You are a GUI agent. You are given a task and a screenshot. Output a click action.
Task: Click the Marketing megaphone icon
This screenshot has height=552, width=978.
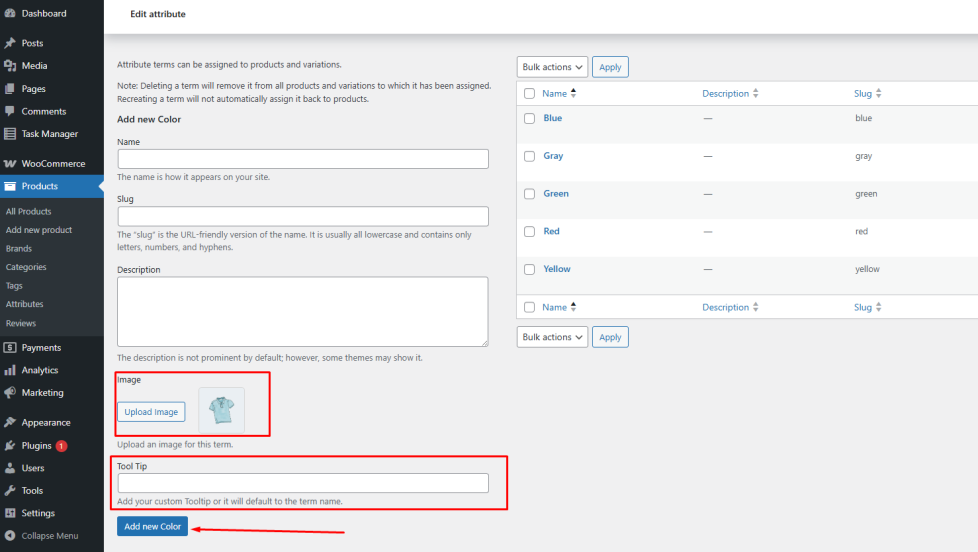click(x=10, y=393)
